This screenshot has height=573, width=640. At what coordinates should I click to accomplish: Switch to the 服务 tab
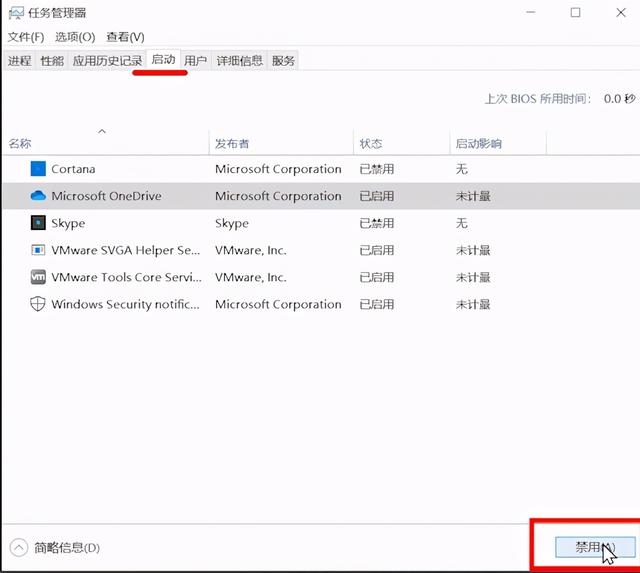coord(283,61)
